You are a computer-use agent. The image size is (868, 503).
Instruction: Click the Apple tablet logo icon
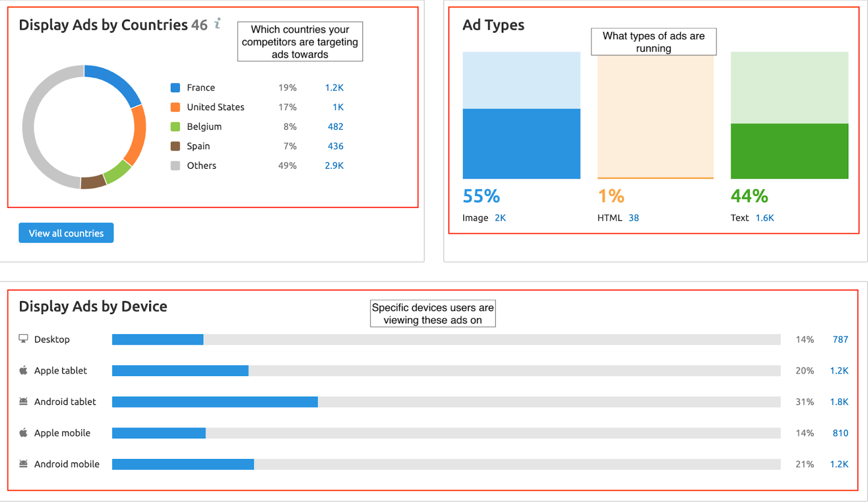tap(23, 370)
